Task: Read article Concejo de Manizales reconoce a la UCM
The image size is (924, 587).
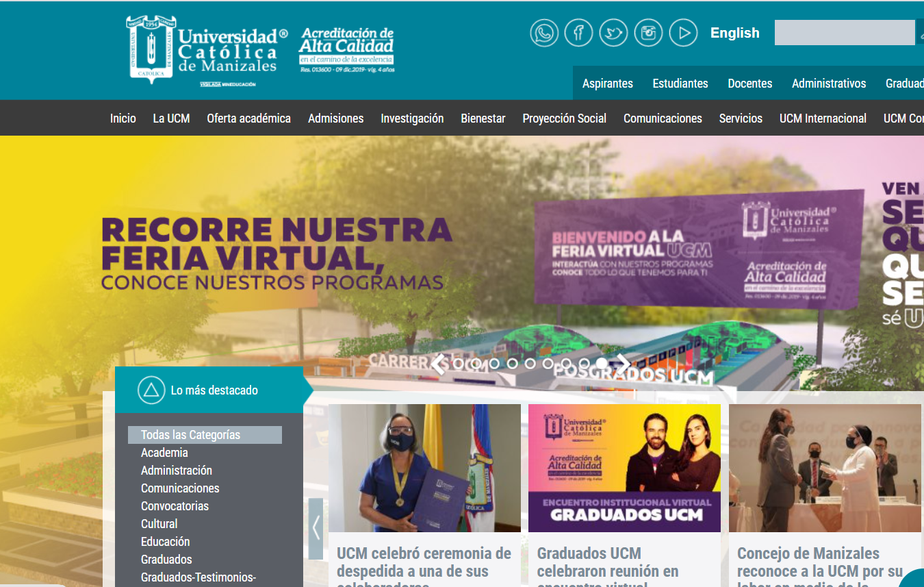Action: click(820, 566)
